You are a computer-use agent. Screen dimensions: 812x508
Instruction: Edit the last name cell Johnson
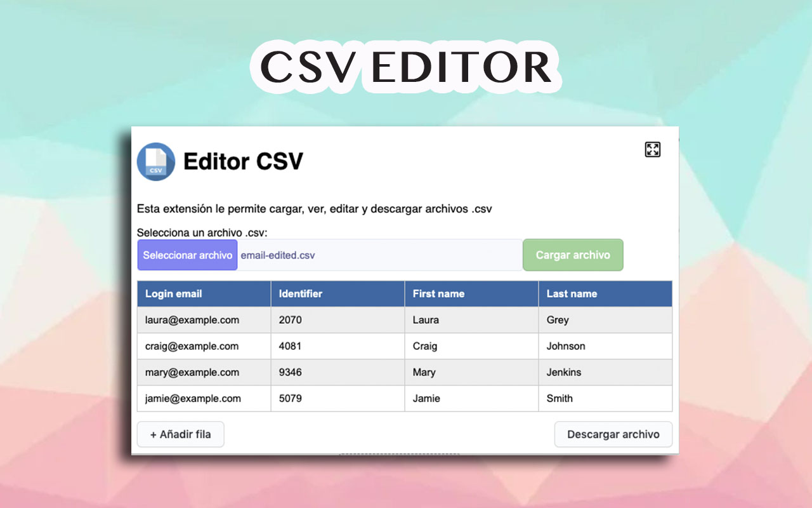(605, 346)
